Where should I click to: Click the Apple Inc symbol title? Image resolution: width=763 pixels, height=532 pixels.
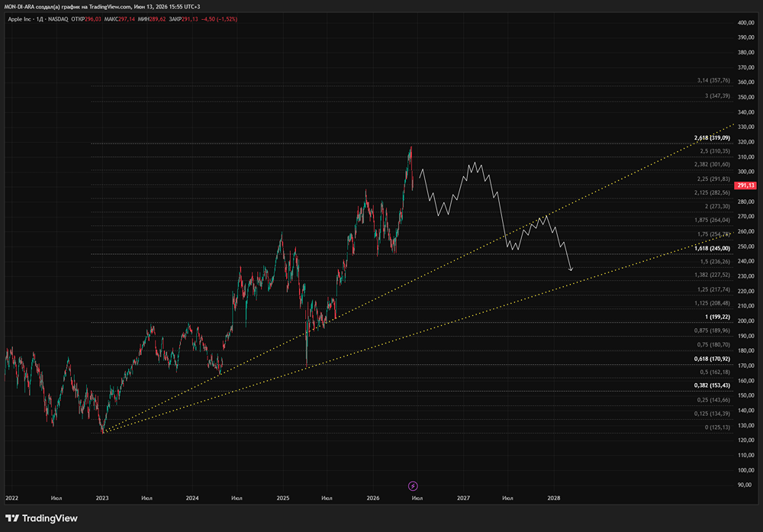point(20,19)
